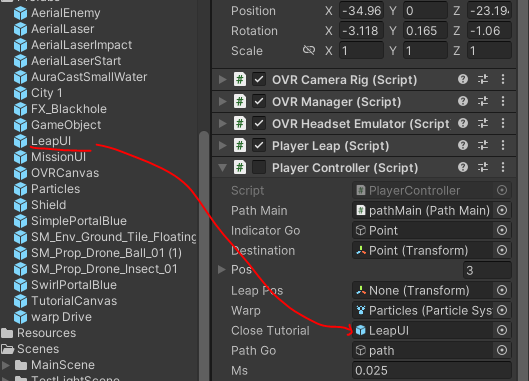Open OVR Headset Emulator options menu
Viewport: 529px width, 381px height.
(x=503, y=123)
